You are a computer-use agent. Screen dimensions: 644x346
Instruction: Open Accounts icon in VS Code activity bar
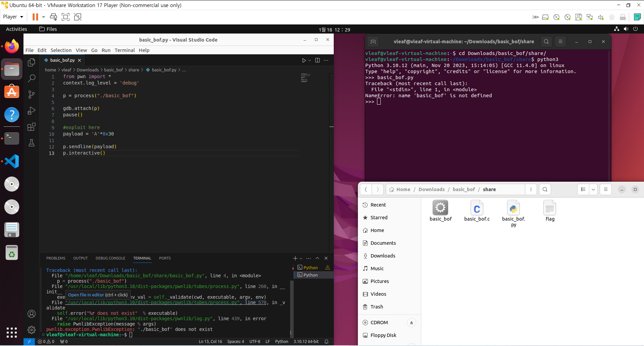(32, 314)
